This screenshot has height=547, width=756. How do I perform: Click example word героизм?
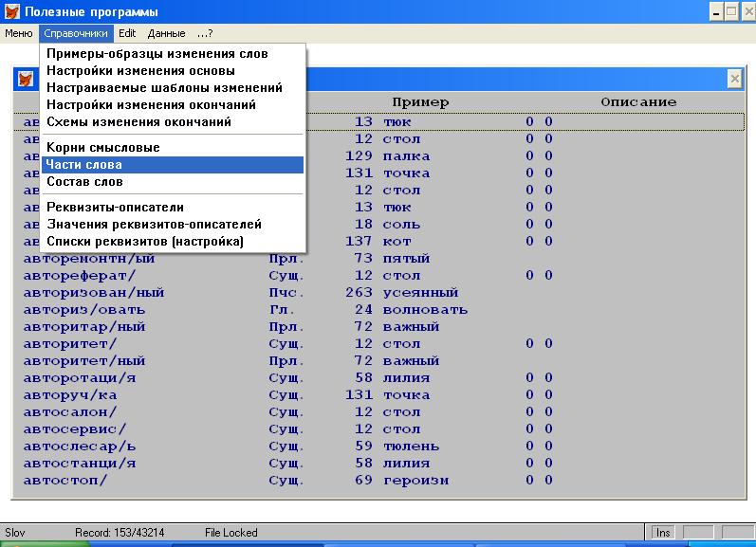click(416, 481)
